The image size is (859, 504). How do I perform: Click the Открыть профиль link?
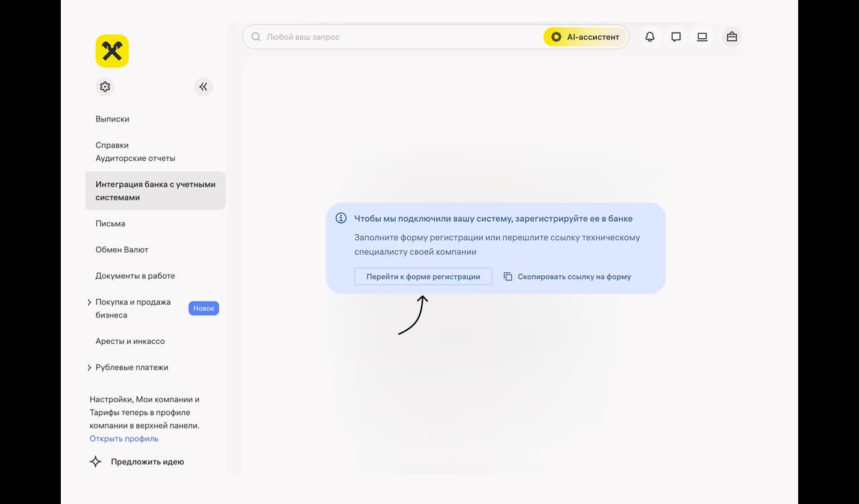124,439
